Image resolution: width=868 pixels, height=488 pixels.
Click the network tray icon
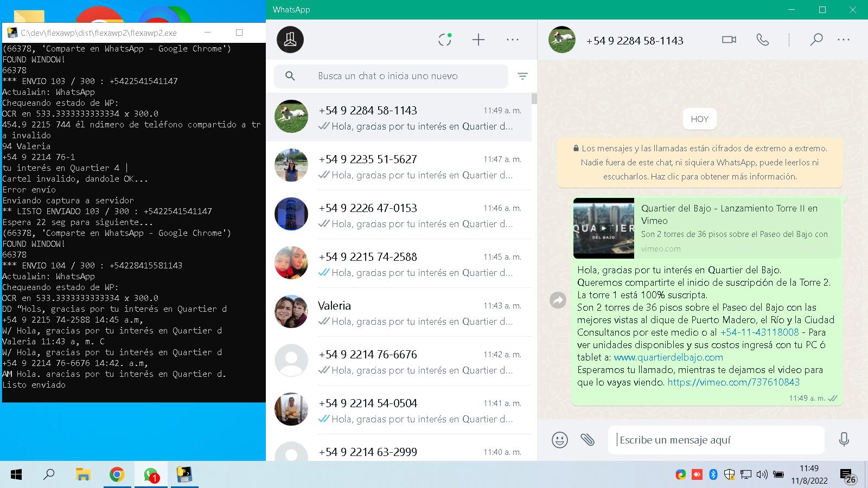pyautogui.click(x=746, y=475)
